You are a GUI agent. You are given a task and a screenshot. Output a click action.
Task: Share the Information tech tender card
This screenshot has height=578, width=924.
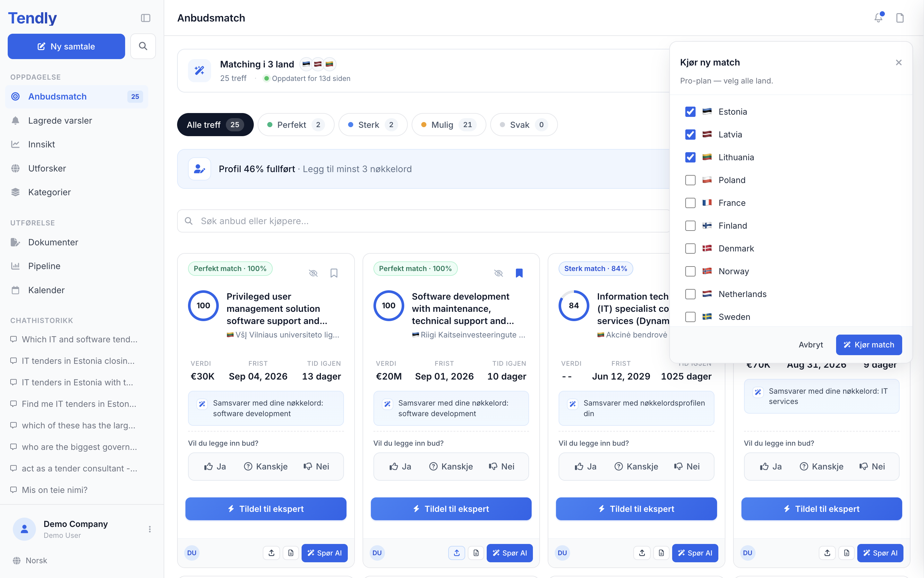click(x=642, y=553)
